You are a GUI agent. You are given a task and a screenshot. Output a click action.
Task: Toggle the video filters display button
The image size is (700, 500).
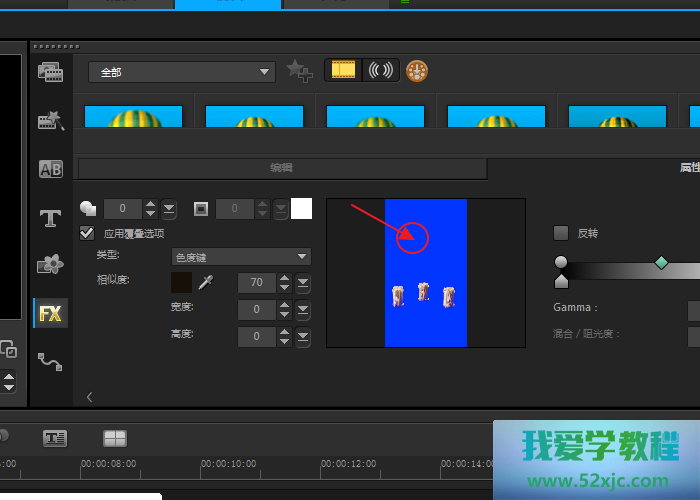click(x=343, y=70)
